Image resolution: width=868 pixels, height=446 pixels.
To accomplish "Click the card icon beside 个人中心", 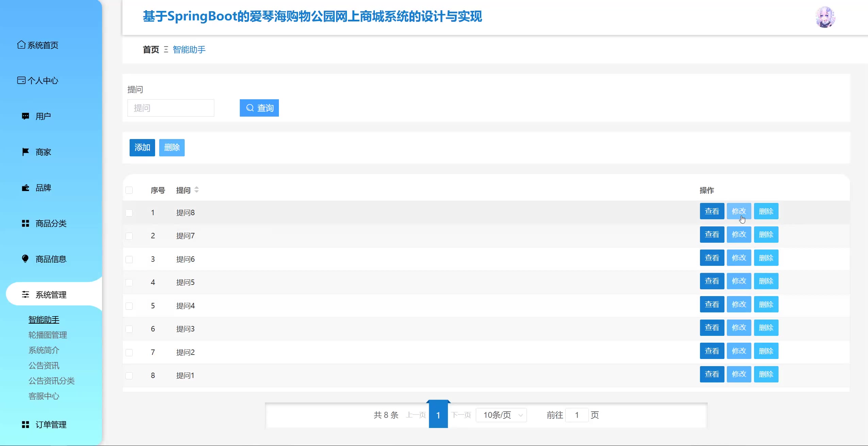I will pos(21,81).
